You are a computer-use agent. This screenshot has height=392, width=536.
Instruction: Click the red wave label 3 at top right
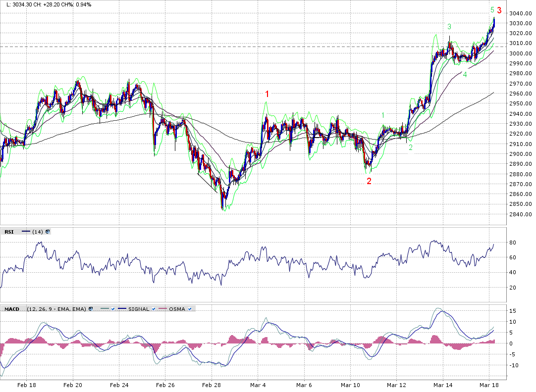(499, 10)
